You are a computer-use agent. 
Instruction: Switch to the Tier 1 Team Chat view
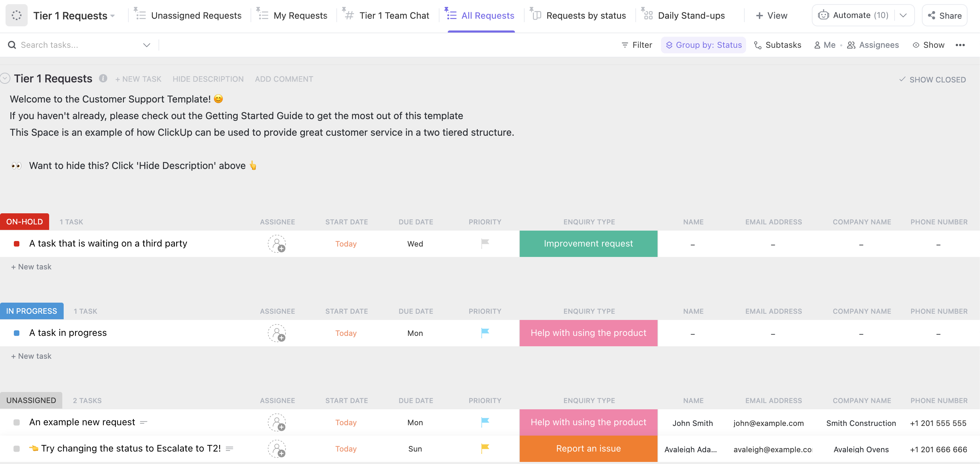pyautogui.click(x=394, y=15)
